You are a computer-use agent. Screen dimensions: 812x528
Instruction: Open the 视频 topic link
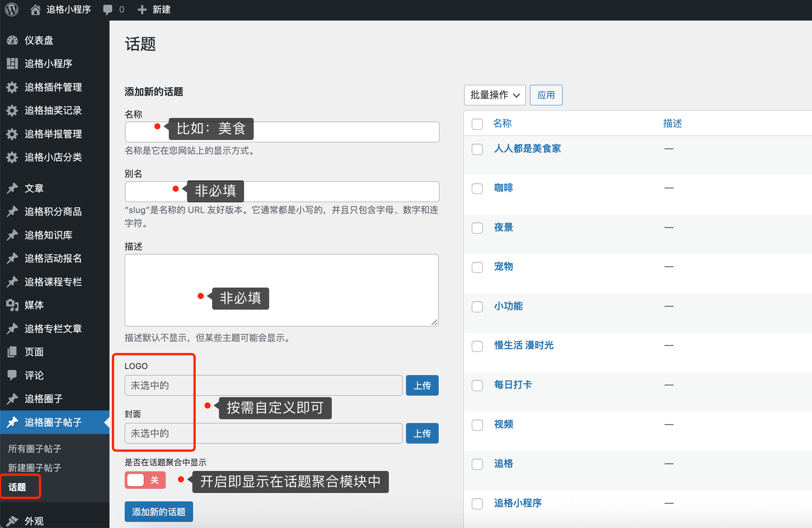point(504,424)
